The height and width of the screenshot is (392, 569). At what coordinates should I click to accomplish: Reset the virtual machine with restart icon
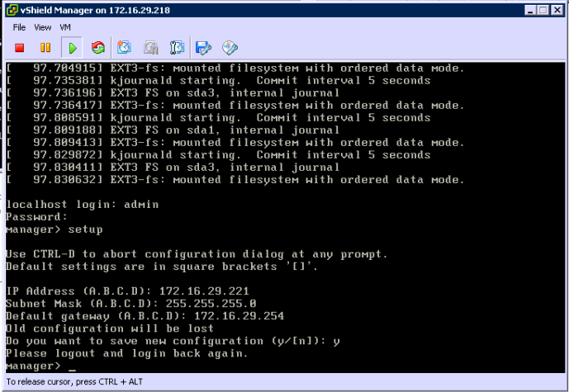[x=98, y=47]
